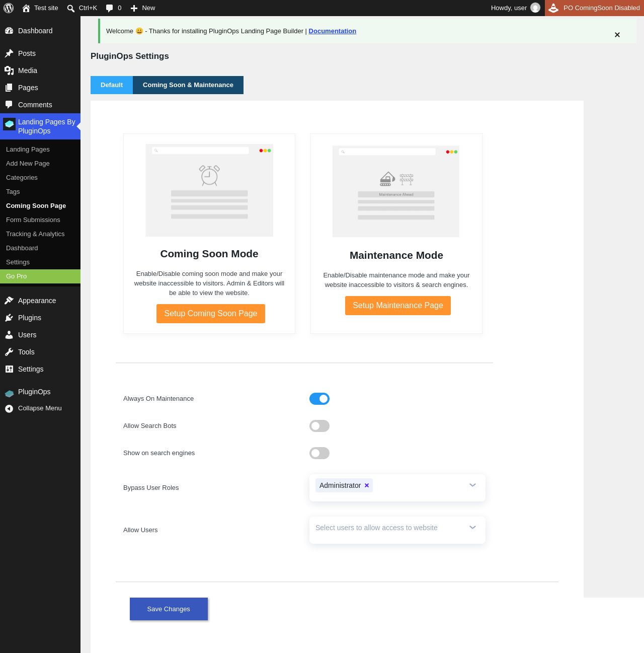This screenshot has height=653, width=644.
Task: Enable the Allow Search Bots toggle
Action: [319, 426]
